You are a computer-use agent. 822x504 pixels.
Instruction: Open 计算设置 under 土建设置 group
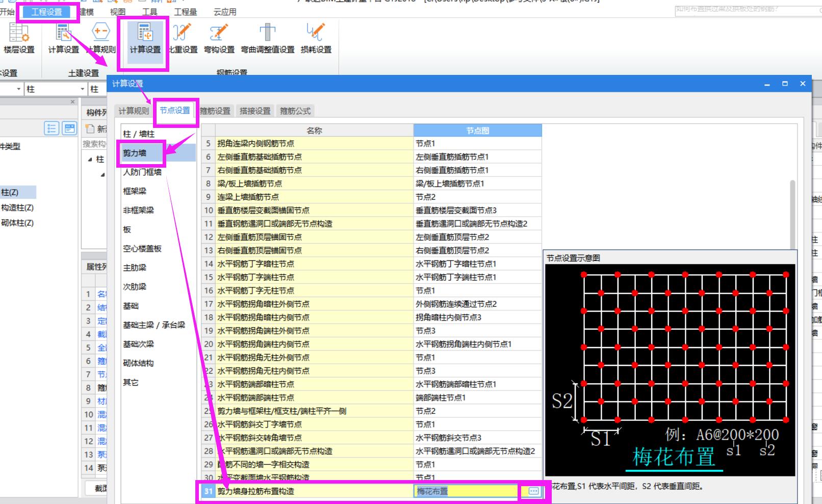(x=63, y=38)
